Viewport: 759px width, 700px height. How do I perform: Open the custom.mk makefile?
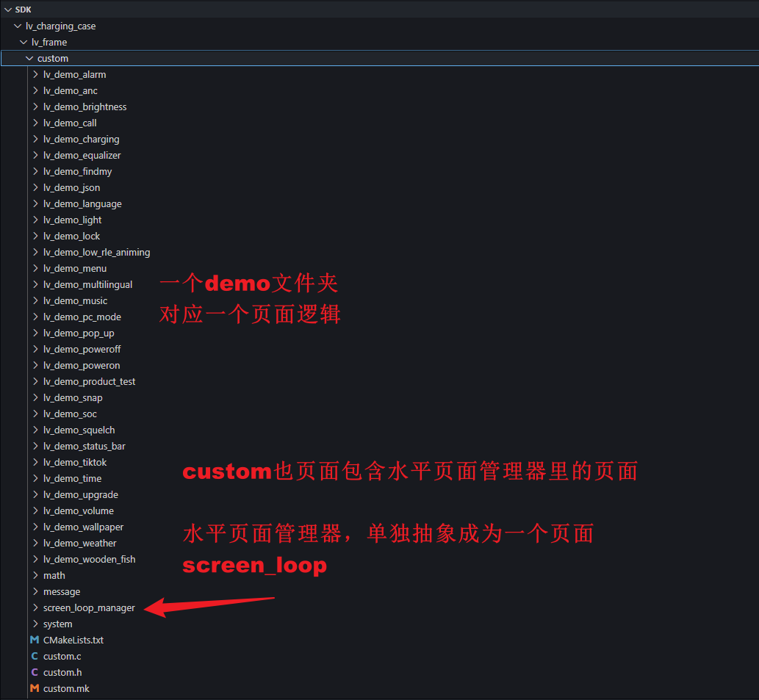[66, 688]
